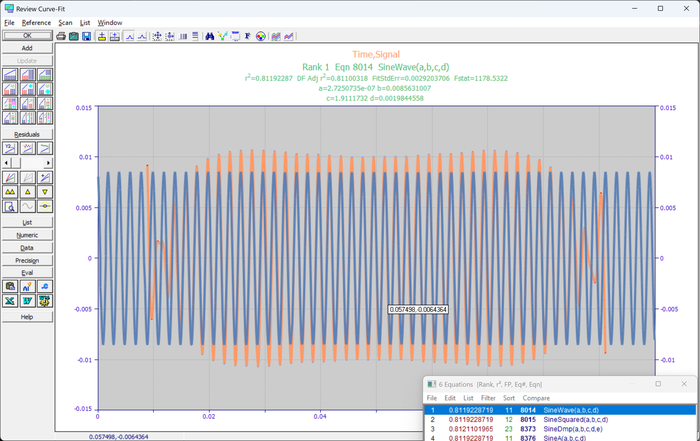Screen dimensions: 700x441
Task: Click the Help button in the left panel
Action: click(27, 317)
